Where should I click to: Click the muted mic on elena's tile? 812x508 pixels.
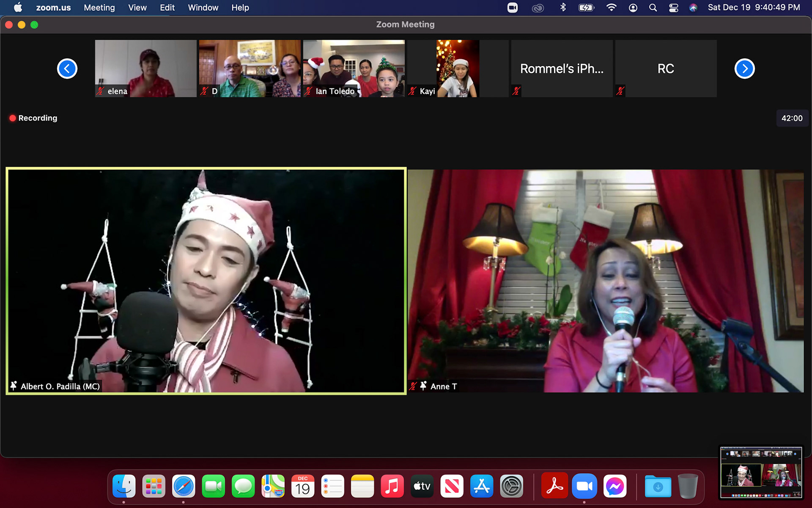101,91
